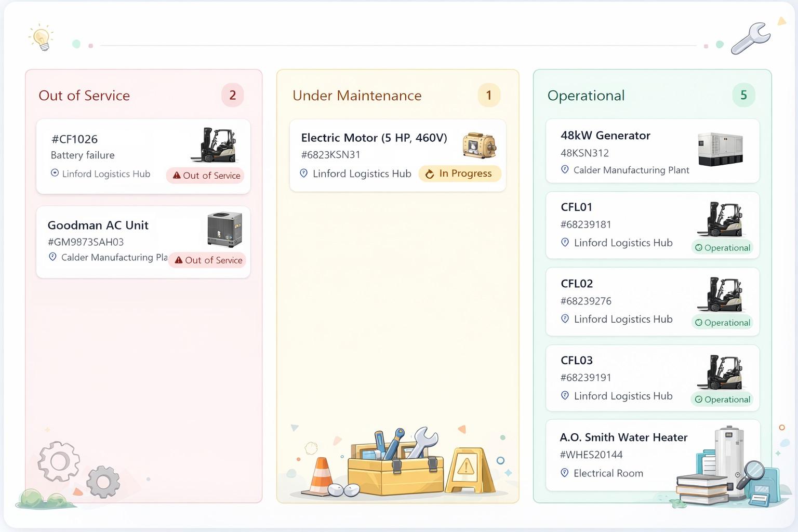798x532 pixels.
Task: Click the location pin for Electric Motor
Action: pos(303,173)
